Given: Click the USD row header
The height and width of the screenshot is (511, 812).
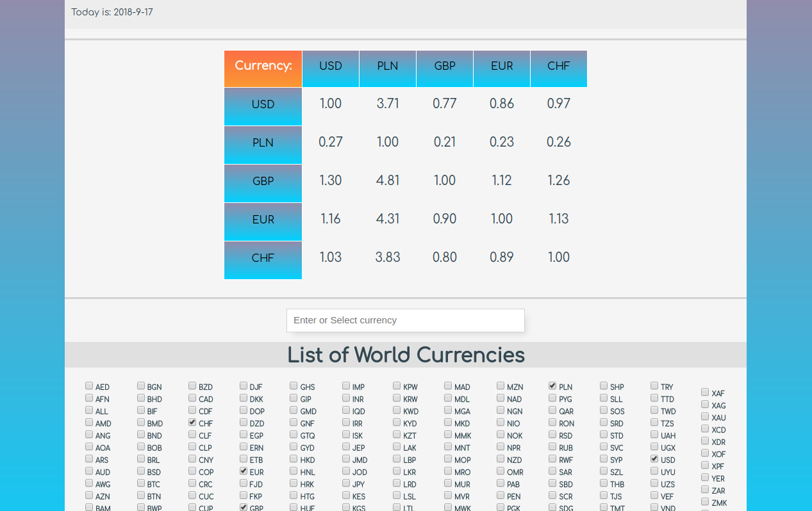Looking at the screenshot, I should tap(263, 106).
